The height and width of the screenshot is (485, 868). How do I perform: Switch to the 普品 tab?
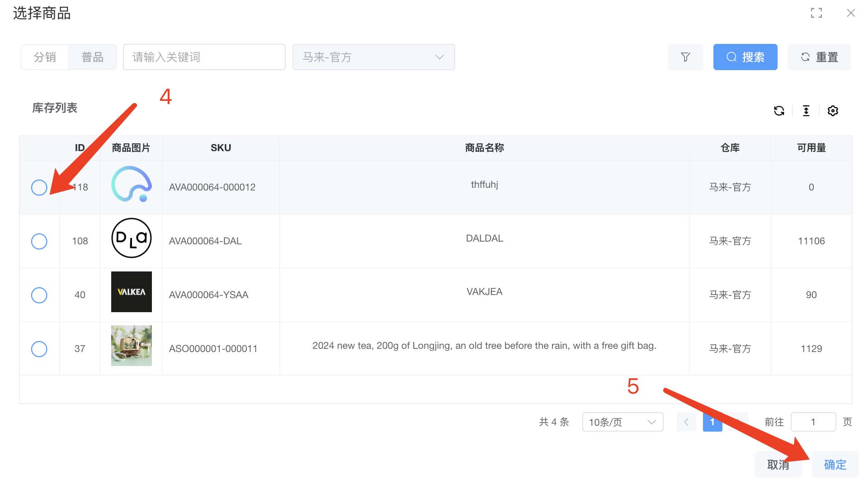pos(92,57)
